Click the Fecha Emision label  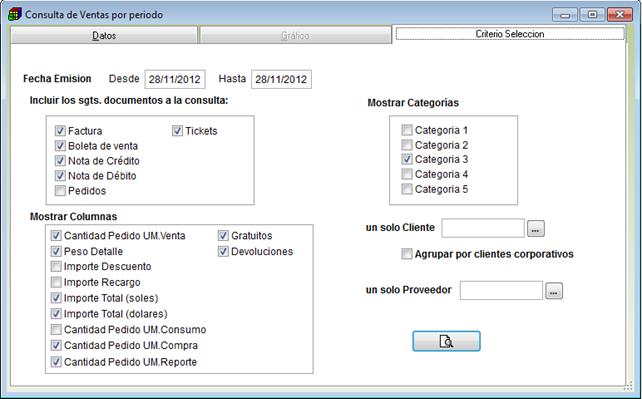pyautogui.click(x=57, y=79)
